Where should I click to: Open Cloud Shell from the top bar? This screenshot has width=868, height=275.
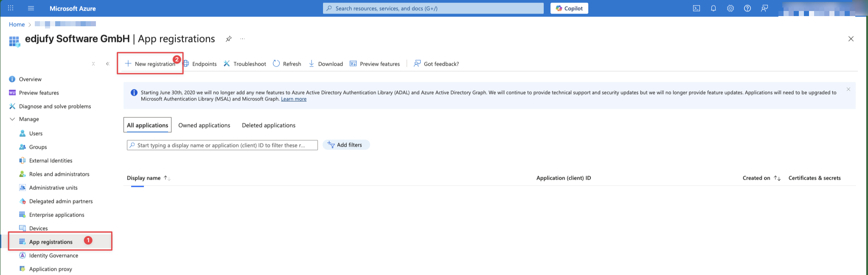click(x=697, y=8)
